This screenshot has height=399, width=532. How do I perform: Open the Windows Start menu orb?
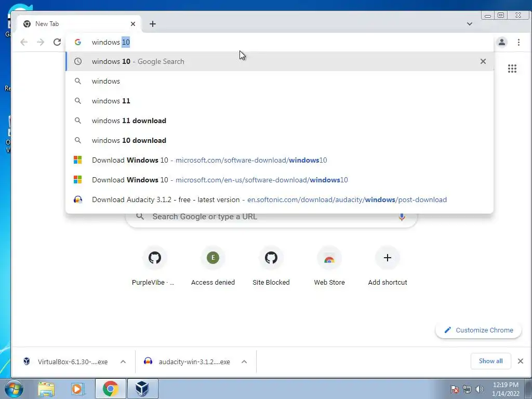[x=14, y=389]
